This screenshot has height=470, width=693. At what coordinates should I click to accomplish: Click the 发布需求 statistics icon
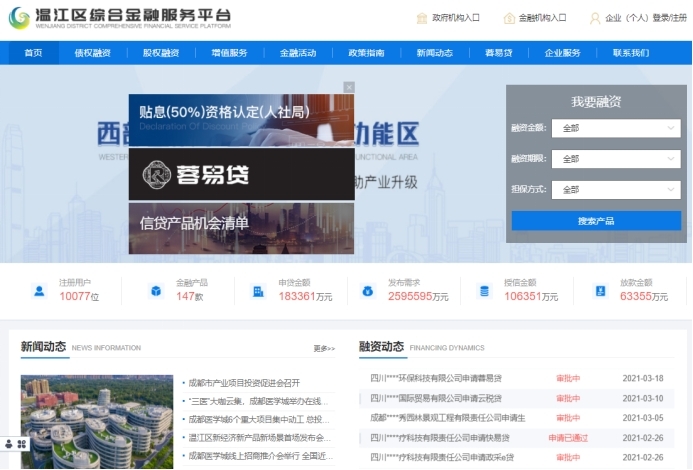368,291
